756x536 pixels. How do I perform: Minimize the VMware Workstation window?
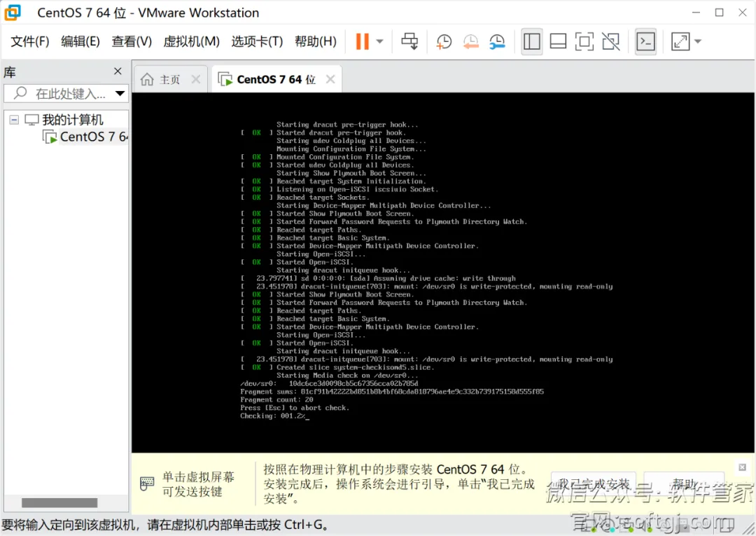696,13
